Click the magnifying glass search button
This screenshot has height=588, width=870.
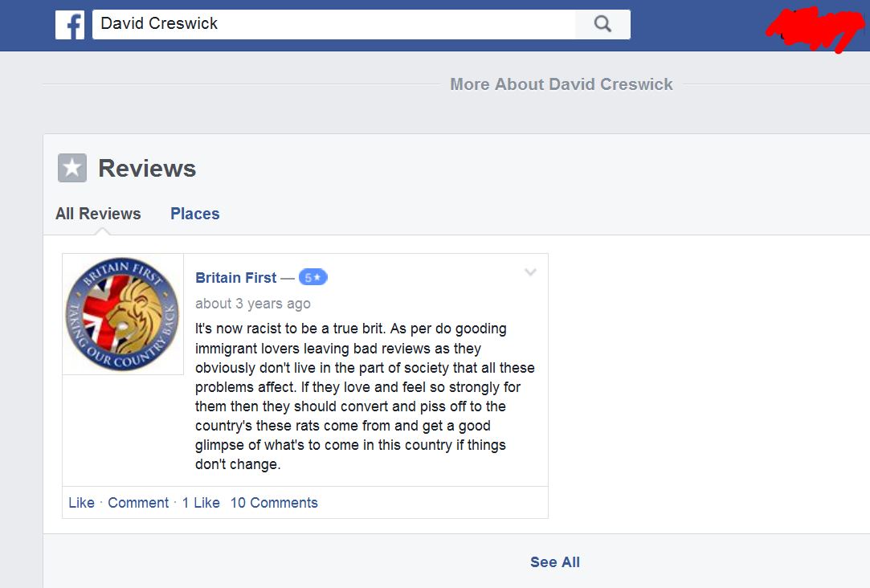[x=602, y=24]
